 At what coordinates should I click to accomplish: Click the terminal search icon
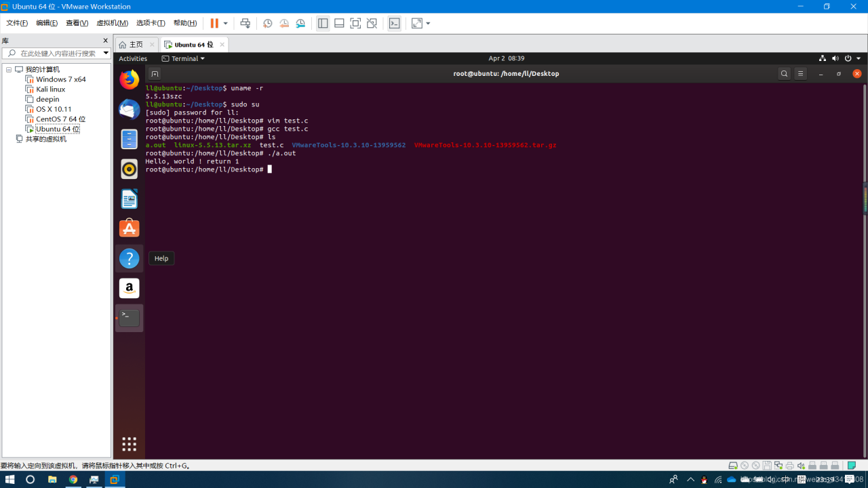pyautogui.click(x=784, y=74)
